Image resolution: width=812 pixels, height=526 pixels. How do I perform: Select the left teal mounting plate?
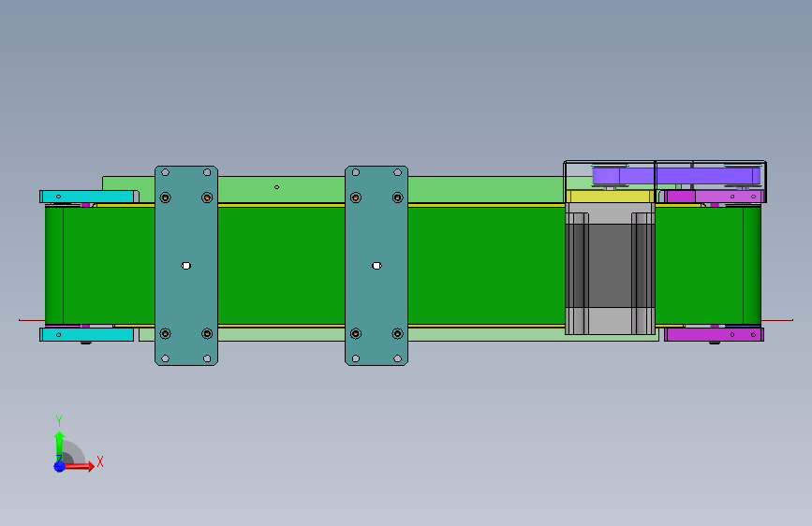point(186,266)
